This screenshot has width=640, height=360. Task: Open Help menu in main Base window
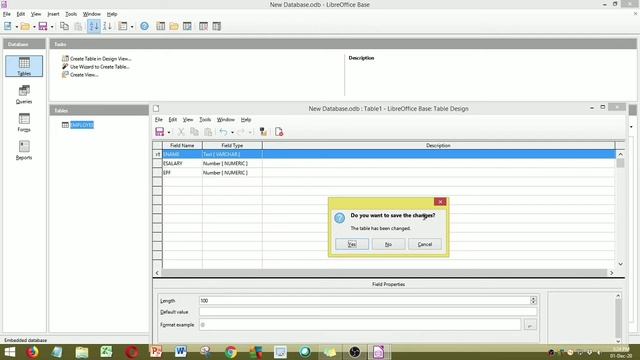point(112,14)
